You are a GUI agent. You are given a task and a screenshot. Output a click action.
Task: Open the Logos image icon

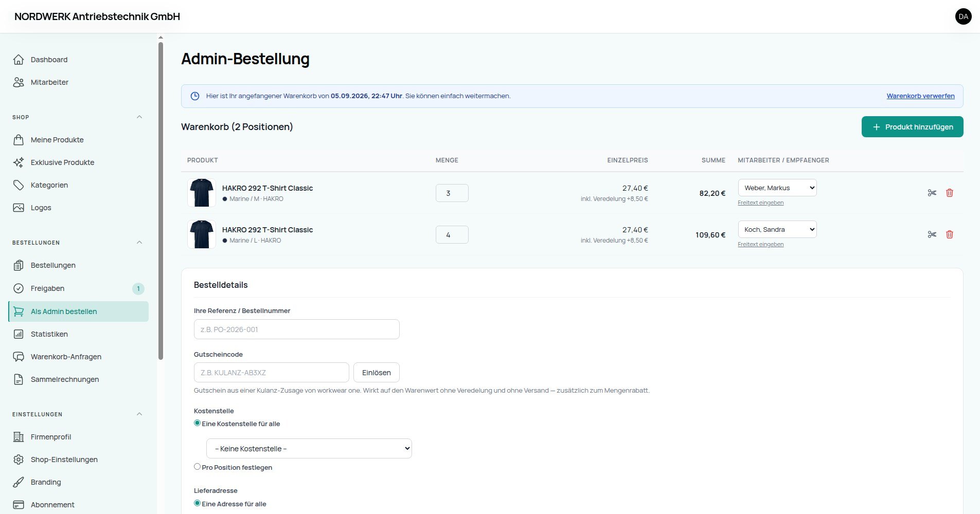pyautogui.click(x=19, y=208)
